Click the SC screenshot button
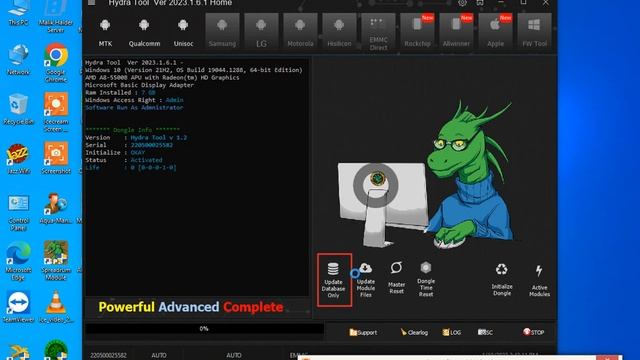640x360 pixels. tap(485, 332)
